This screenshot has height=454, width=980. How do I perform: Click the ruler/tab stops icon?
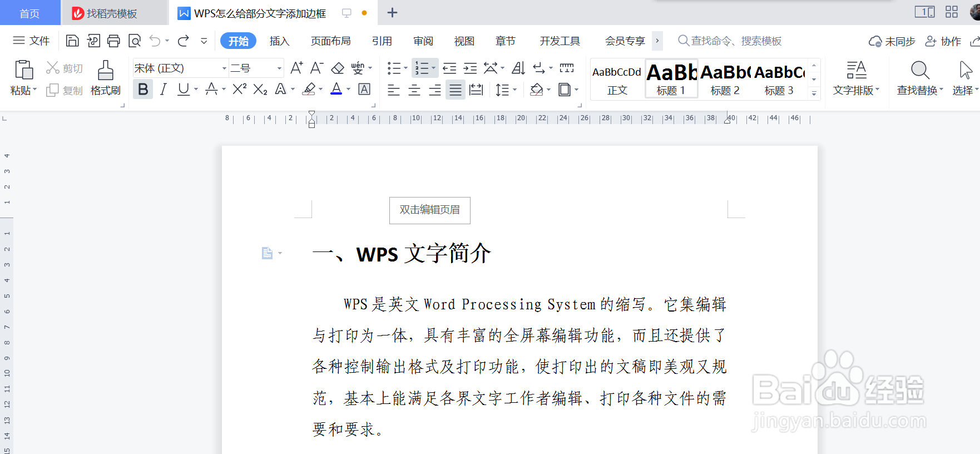pyautogui.click(x=567, y=68)
